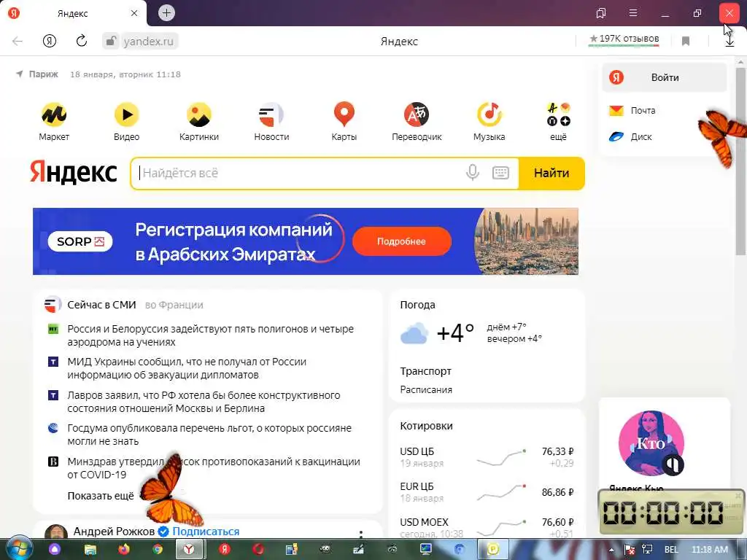This screenshot has width=747, height=560.
Task: Reload the page with refresh icon
Action: pos(82,41)
